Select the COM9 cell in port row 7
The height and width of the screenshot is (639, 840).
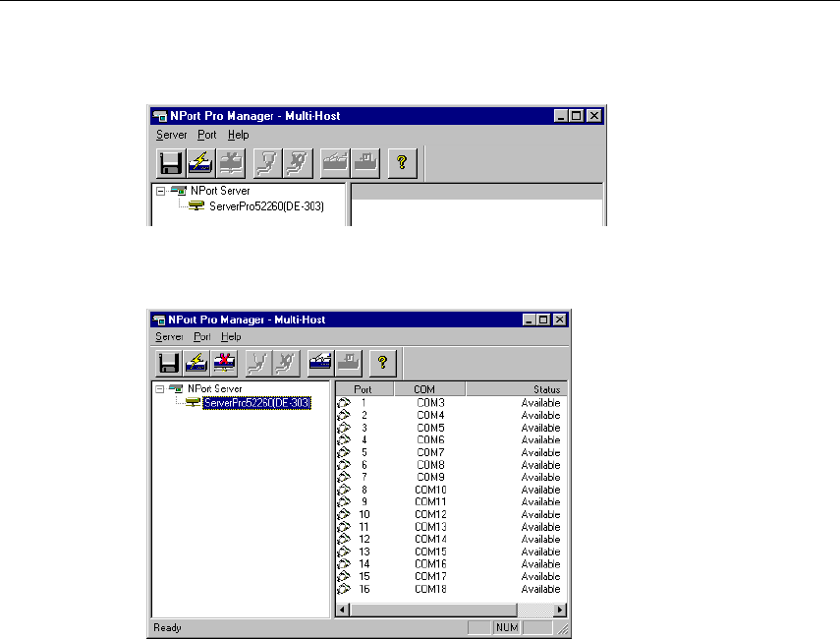click(430, 477)
